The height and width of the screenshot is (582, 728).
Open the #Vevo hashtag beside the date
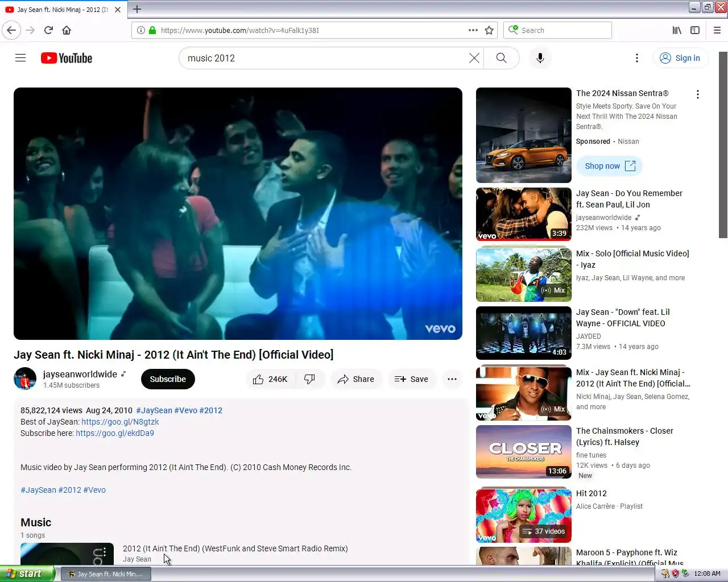[185, 410]
